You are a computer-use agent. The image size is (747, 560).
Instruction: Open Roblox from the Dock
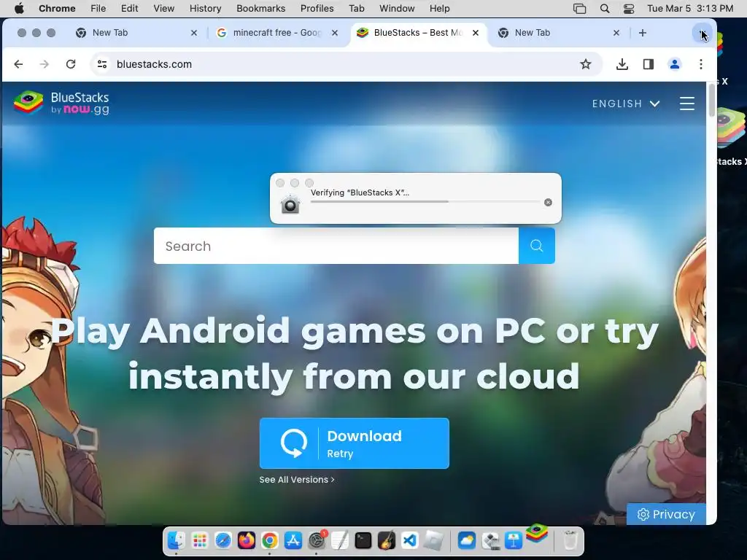pyautogui.click(x=434, y=540)
